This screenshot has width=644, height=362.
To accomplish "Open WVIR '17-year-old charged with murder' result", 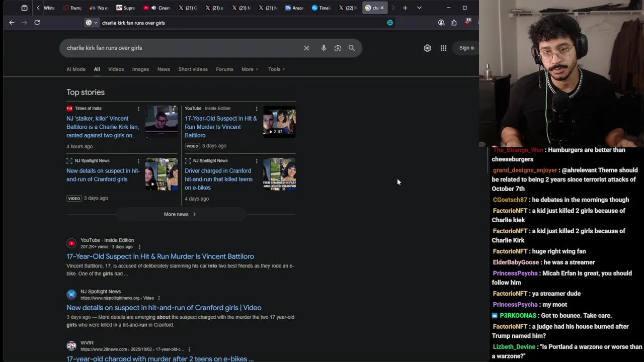I will 160,358.
